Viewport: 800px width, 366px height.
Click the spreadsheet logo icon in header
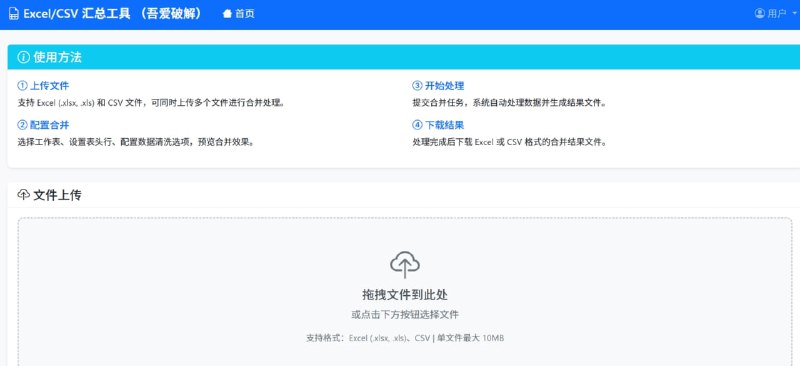point(14,14)
